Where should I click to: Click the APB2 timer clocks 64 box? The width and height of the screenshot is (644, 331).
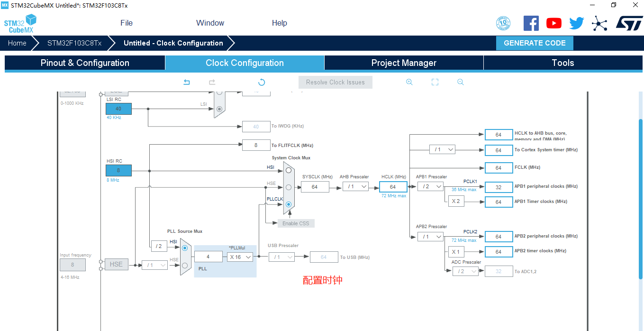point(499,252)
